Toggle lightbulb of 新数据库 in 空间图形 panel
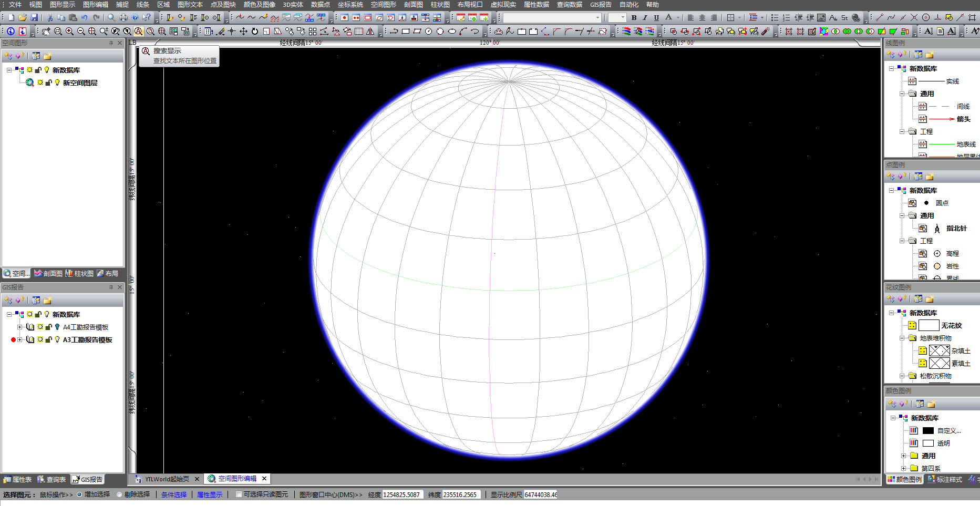The image size is (980, 506). (47, 70)
